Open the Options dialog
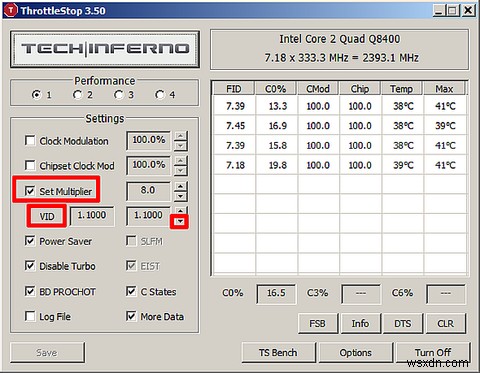Image resolution: width=480 pixels, height=373 pixels. pos(356,352)
